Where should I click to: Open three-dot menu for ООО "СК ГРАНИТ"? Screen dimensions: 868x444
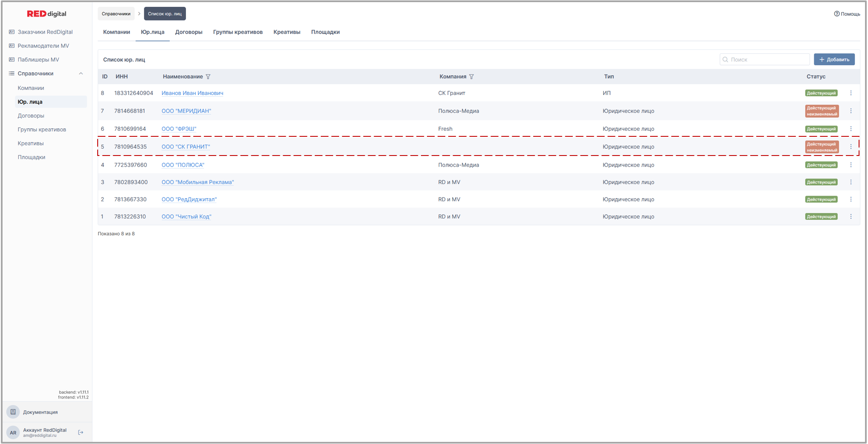pos(851,147)
